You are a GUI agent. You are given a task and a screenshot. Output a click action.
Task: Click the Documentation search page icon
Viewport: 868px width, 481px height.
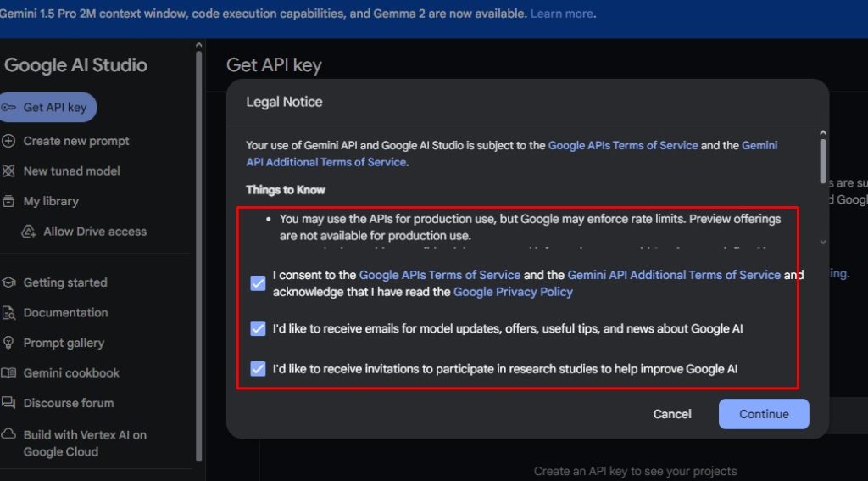pos(8,312)
